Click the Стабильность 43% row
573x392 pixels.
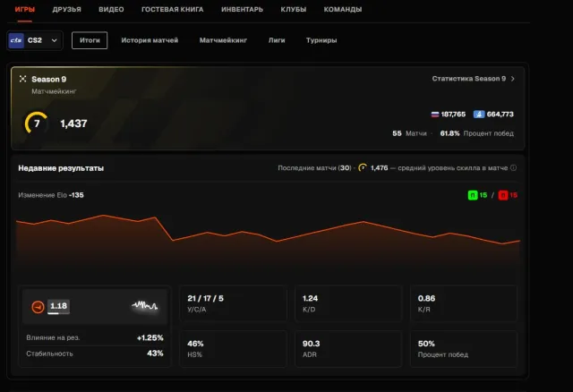tap(95, 354)
